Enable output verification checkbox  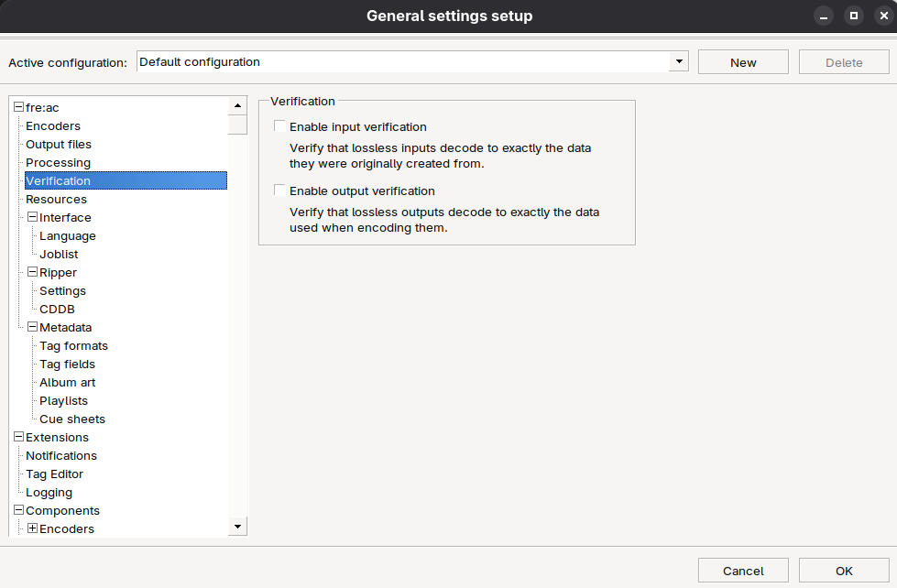click(280, 191)
